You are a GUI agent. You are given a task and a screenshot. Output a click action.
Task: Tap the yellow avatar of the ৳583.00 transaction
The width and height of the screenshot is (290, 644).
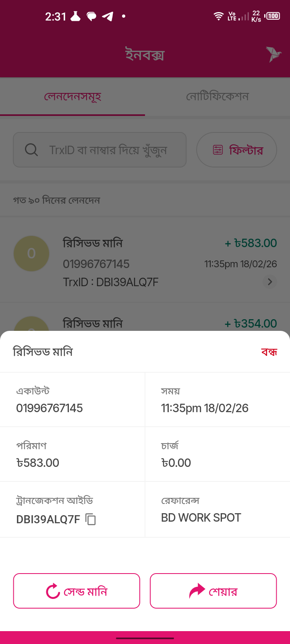31,253
